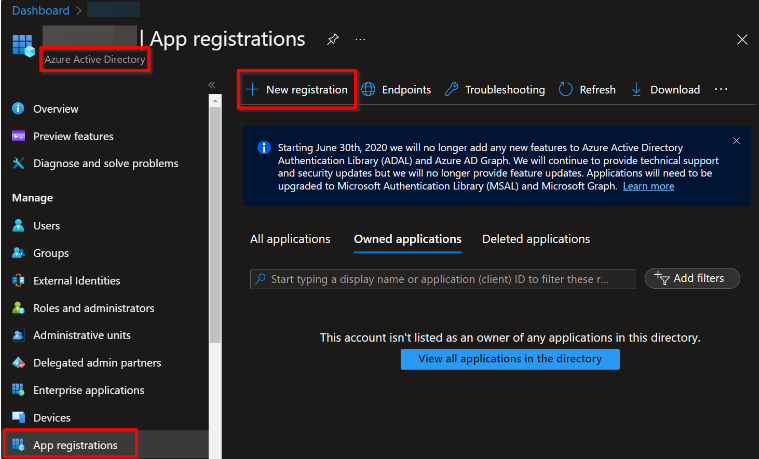
Task: Click the info icon in the banner
Action: click(x=264, y=147)
